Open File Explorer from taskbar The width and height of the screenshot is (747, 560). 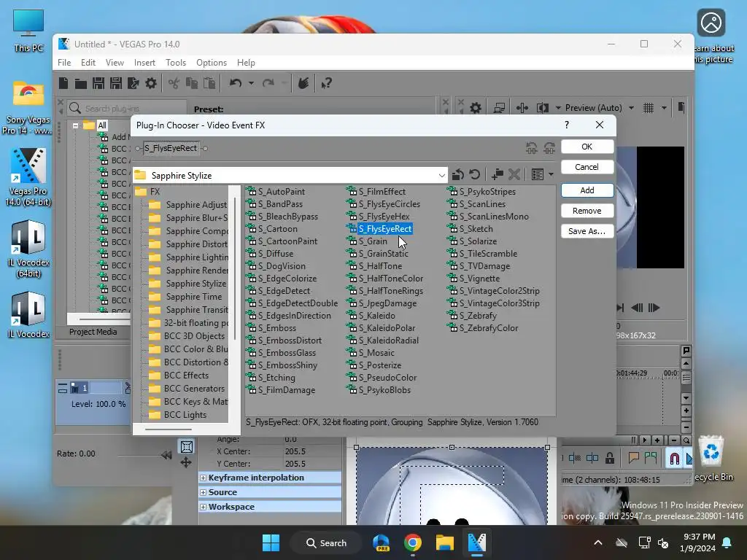coord(445,542)
